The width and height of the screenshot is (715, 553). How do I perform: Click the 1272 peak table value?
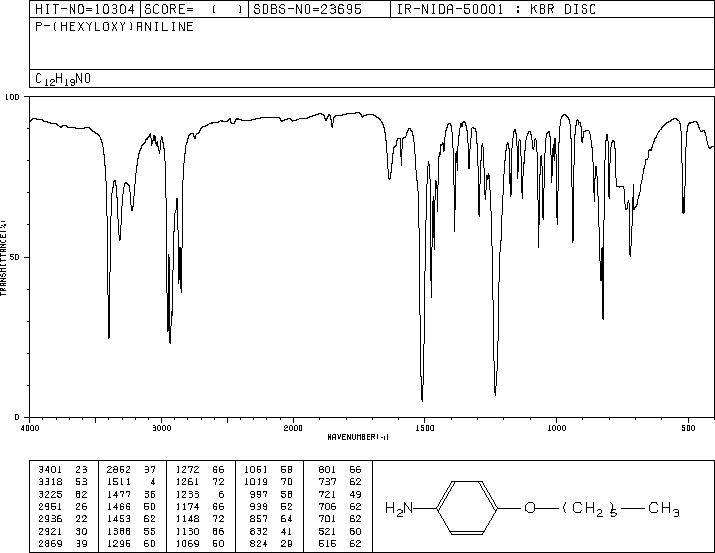click(x=187, y=470)
